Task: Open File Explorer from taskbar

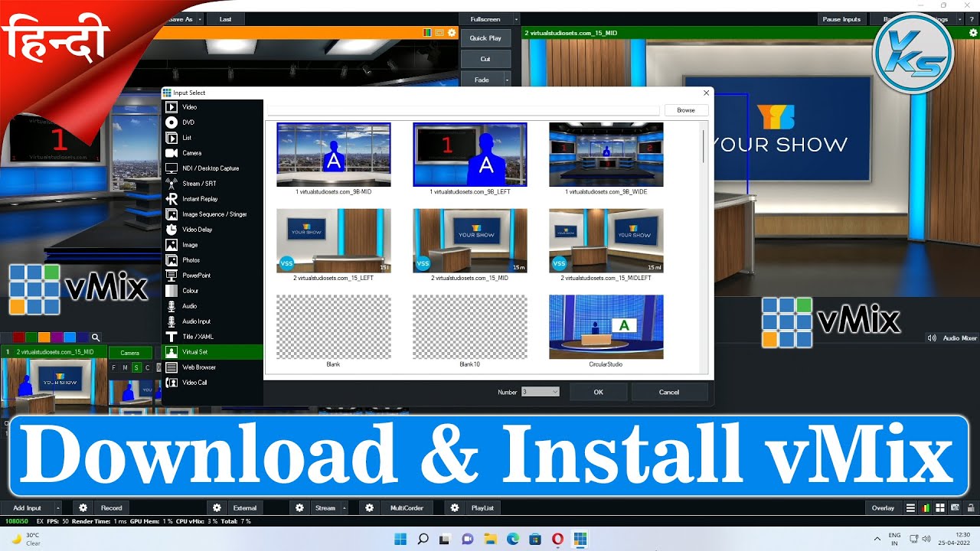Action: click(490, 539)
